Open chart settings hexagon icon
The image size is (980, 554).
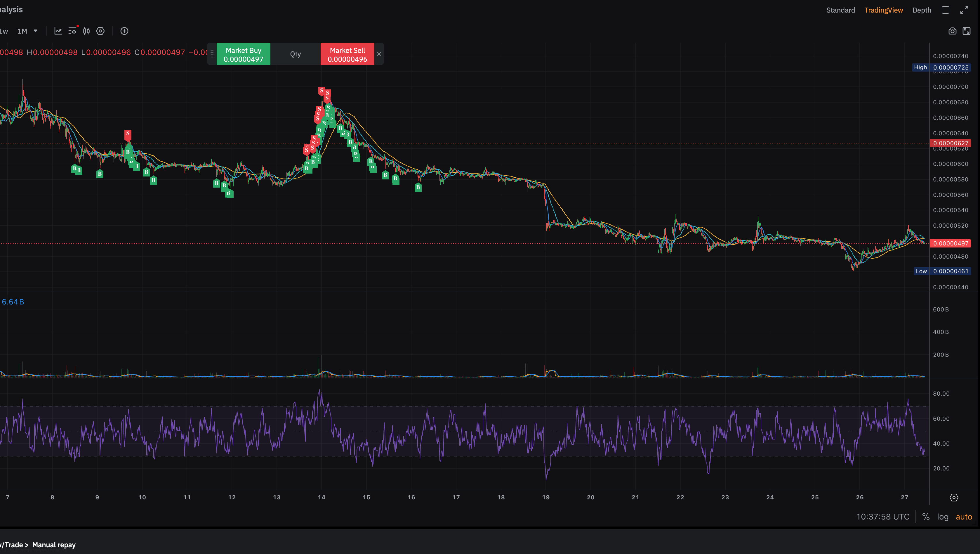tap(100, 31)
